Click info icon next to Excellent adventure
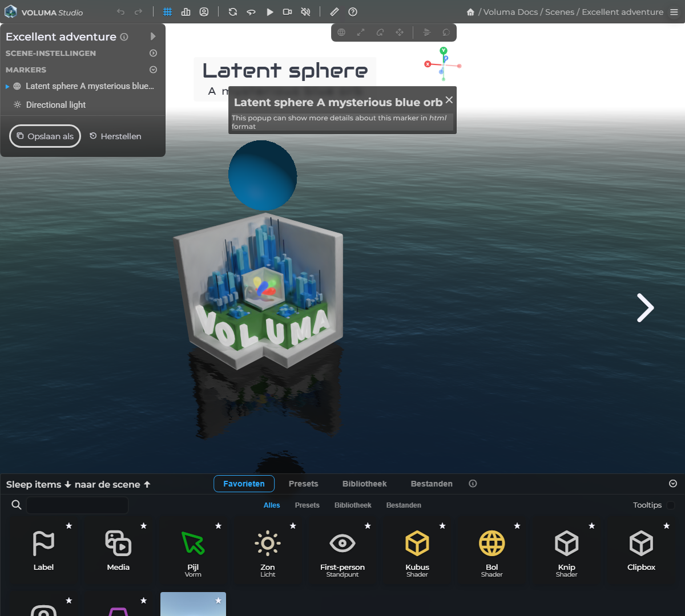Viewport: 685px width, 616px height. pos(124,37)
